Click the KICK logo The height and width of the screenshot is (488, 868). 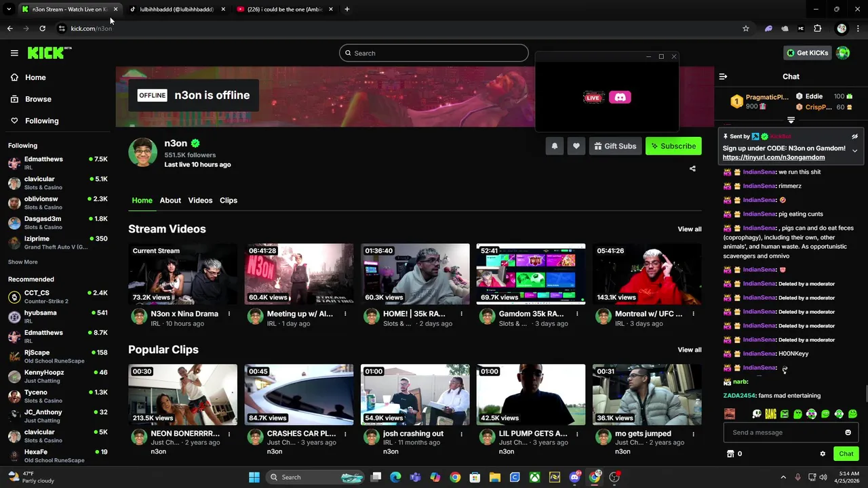click(50, 53)
